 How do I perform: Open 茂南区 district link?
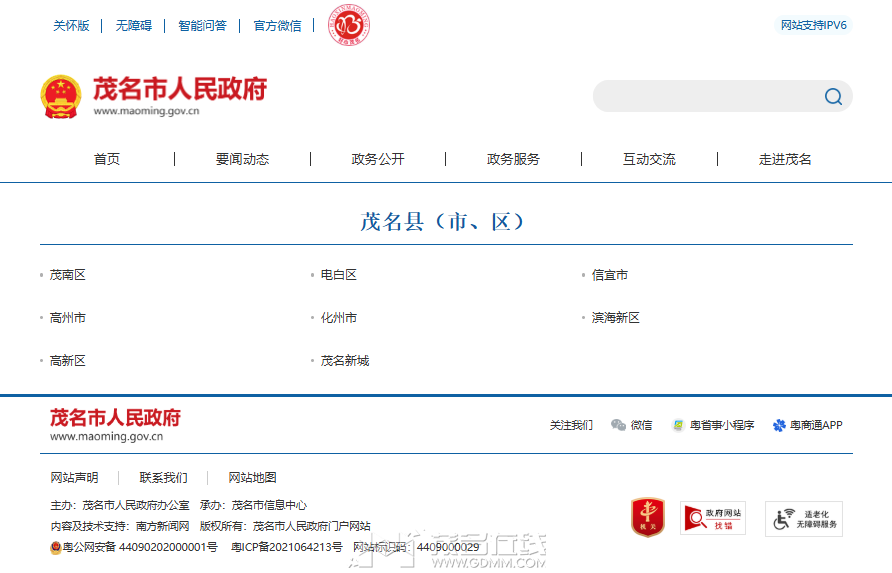tap(68, 275)
